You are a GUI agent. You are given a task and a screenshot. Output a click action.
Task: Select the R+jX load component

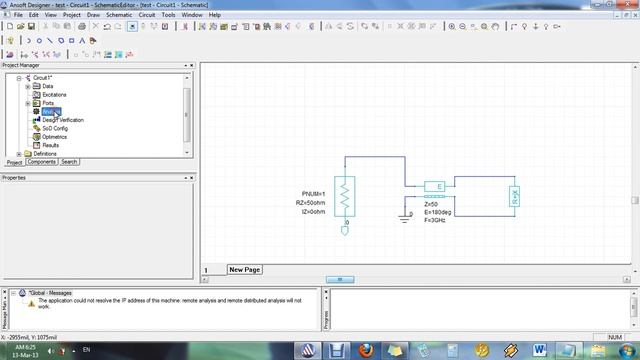pos(514,196)
